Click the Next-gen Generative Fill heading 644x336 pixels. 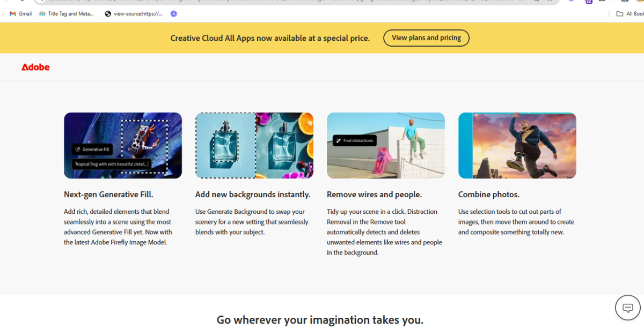[108, 195]
